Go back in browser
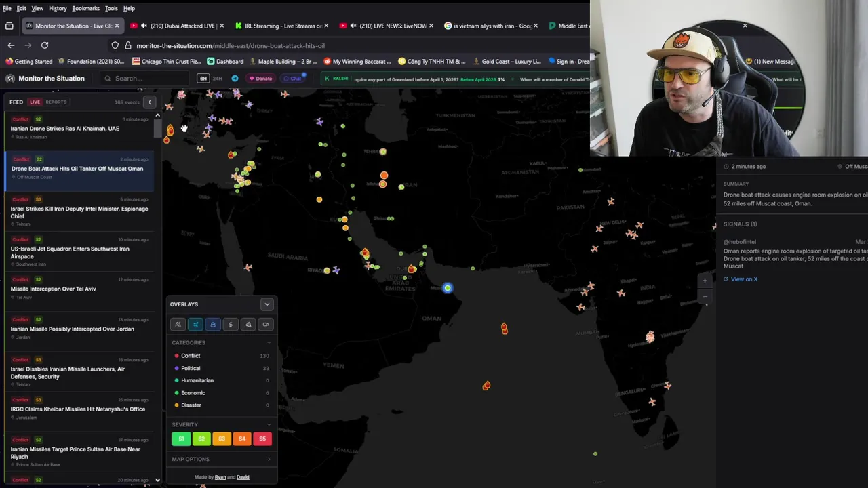 11,45
